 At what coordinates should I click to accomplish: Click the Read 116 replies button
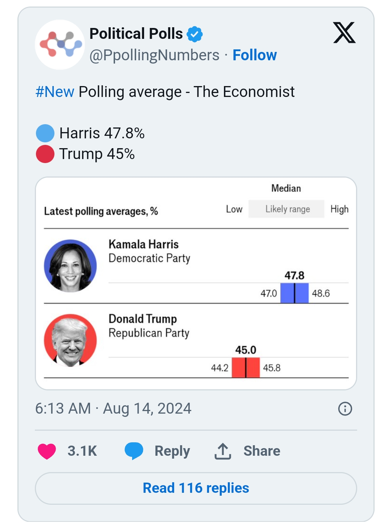(196, 488)
